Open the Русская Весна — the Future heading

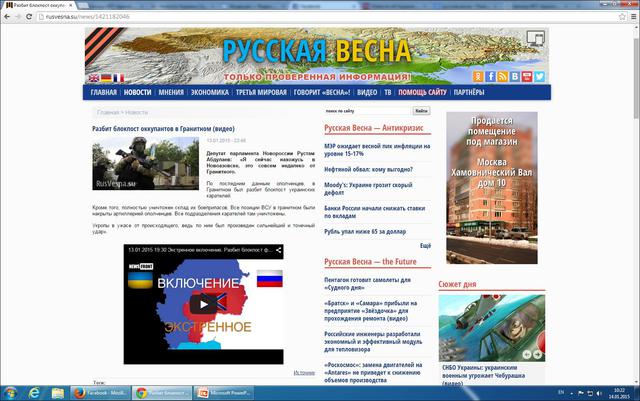[370, 262]
